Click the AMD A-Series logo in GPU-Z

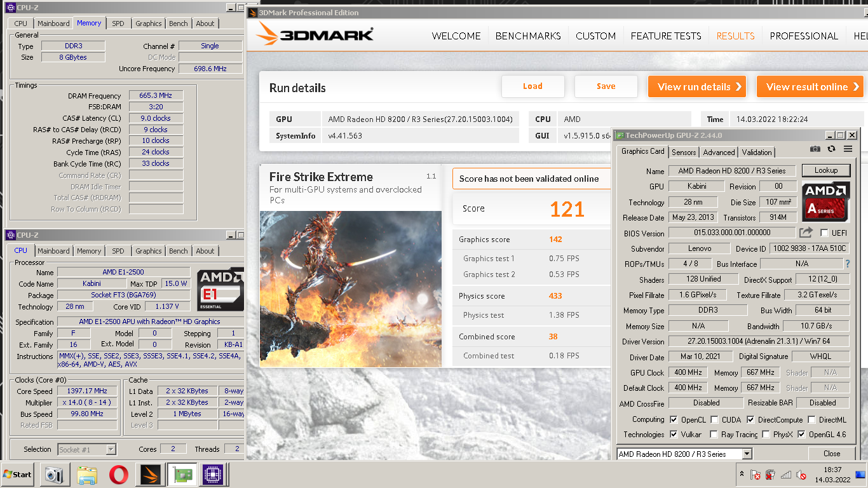825,201
